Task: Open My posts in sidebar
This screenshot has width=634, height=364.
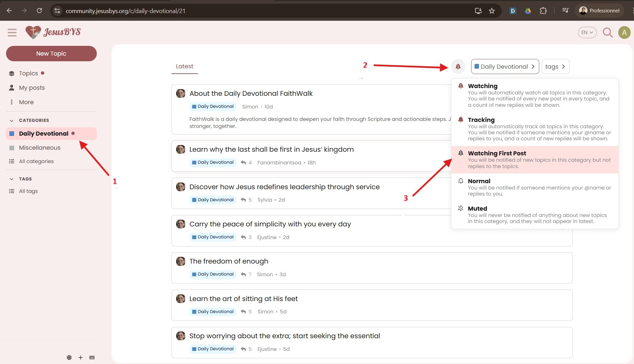Action: 32,88
